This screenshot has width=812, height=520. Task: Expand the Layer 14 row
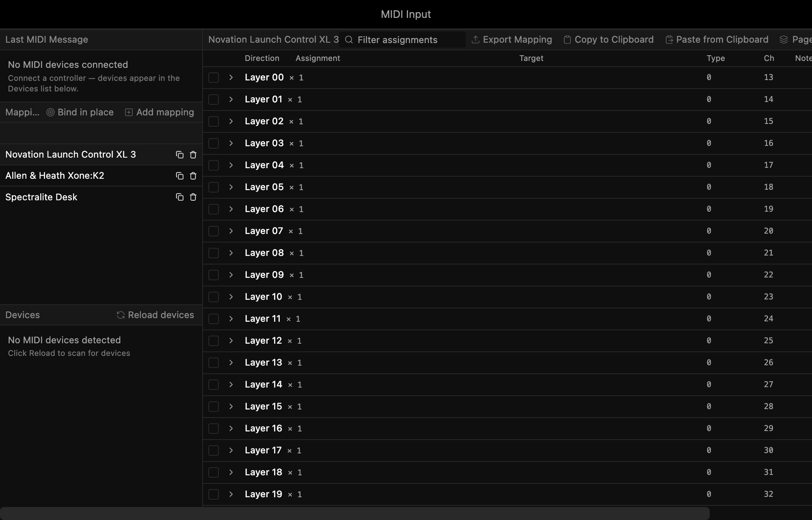(x=231, y=385)
